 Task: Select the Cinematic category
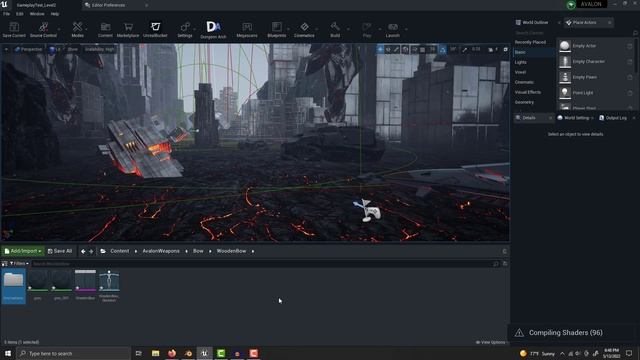coord(524,82)
